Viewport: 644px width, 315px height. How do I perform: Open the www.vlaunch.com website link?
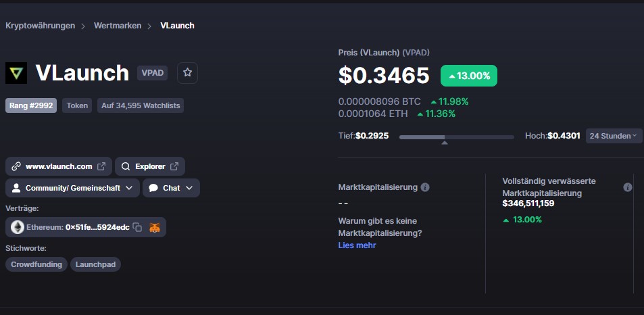coord(59,166)
